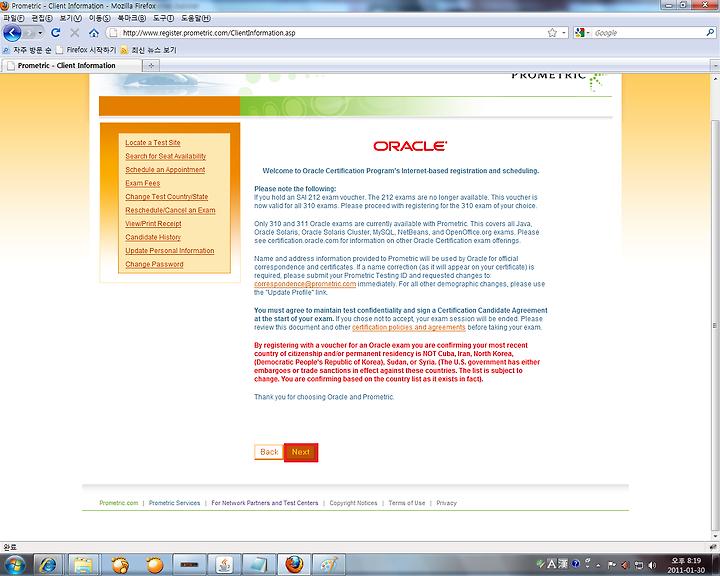Select the Prometric - Client Information tab
The image size is (720, 576).
point(71,65)
